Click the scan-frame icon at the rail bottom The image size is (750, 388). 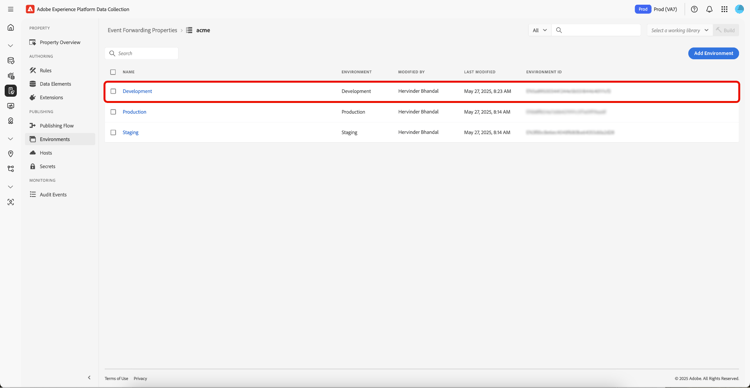[x=11, y=202]
